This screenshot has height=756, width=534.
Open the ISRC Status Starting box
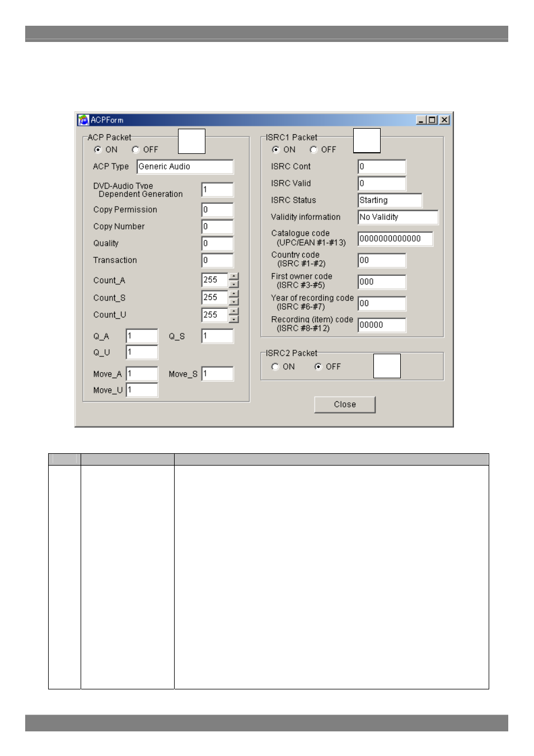pyautogui.click(x=390, y=200)
